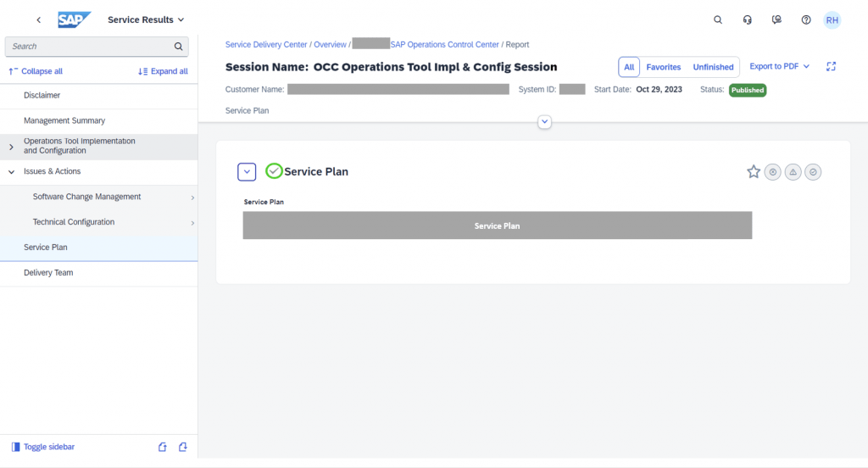Open SAP Operations Control Center breadcrumb link
This screenshot has height=468, width=868.
(444, 44)
